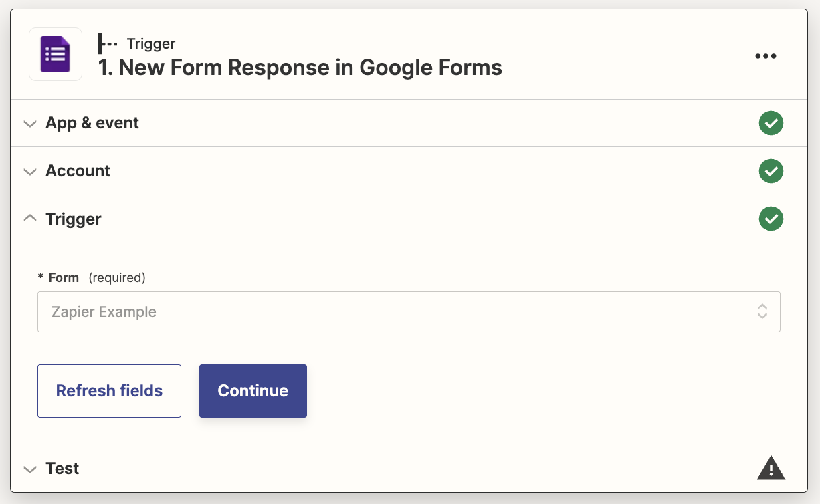Screen dimensions: 820x504
Task: Click the Trigger section green checkmark
Action: (x=771, y=219)
